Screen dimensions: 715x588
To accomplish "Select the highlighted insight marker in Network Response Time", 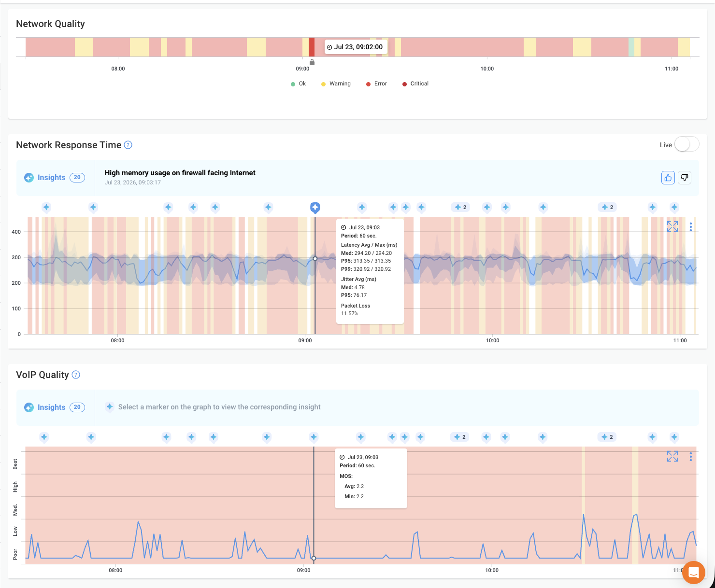I will point(315,208).
